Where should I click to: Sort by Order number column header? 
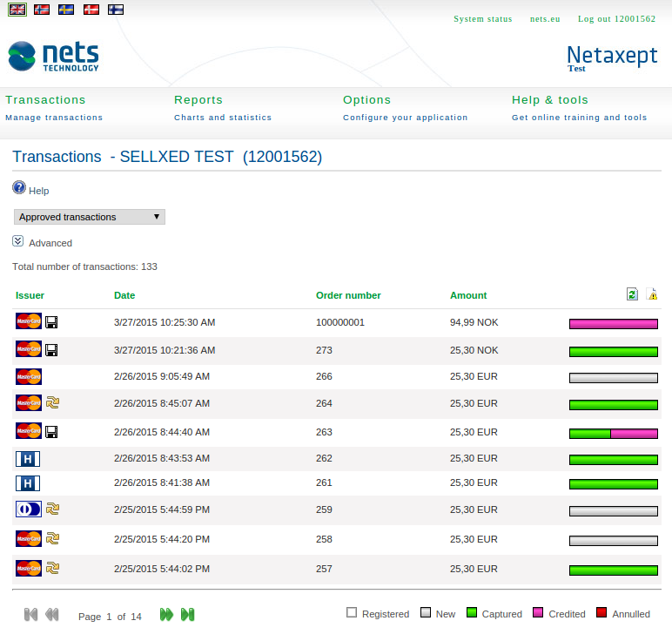click(x=348, y=295)
